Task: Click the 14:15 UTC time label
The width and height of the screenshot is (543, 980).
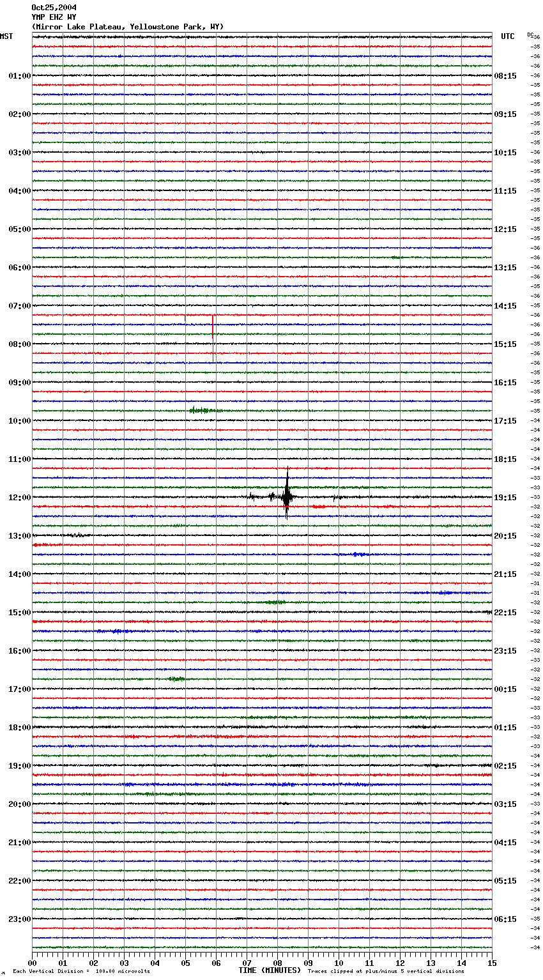Action: tap(505, 306)
